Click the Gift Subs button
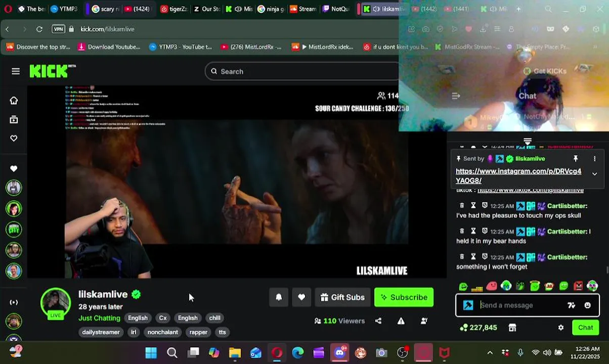Viewport: 609px width, 364px height. (342, 297)
